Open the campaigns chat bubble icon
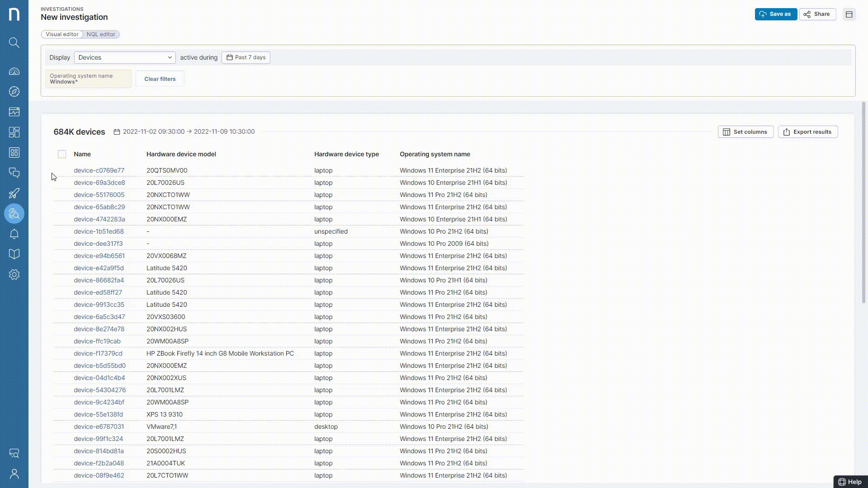Screen dimensions: 868x488 [x=14, y=173]
